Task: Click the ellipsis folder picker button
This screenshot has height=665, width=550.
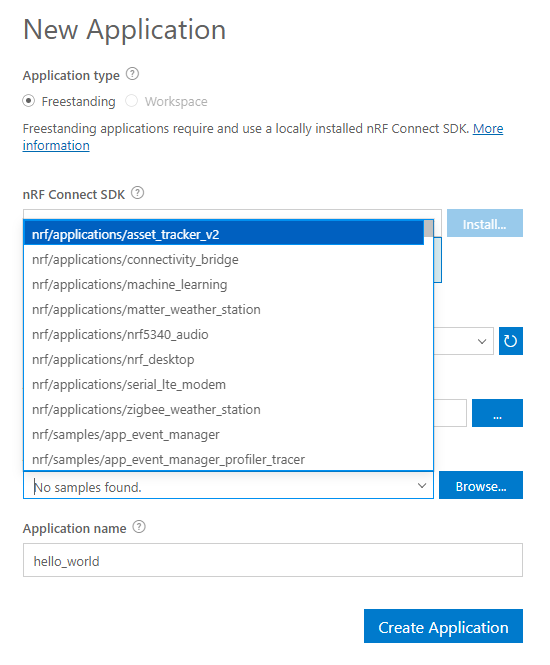Action: (497, 413)
